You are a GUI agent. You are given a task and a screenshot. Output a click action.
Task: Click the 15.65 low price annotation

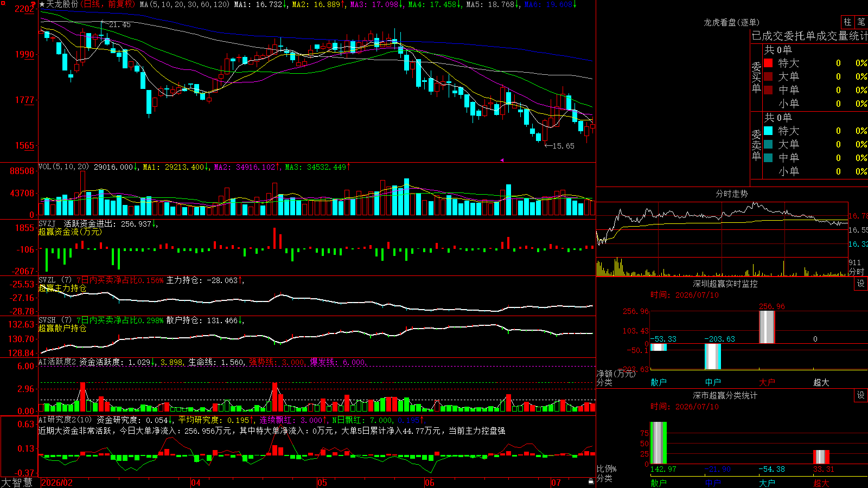click(563, 146)
